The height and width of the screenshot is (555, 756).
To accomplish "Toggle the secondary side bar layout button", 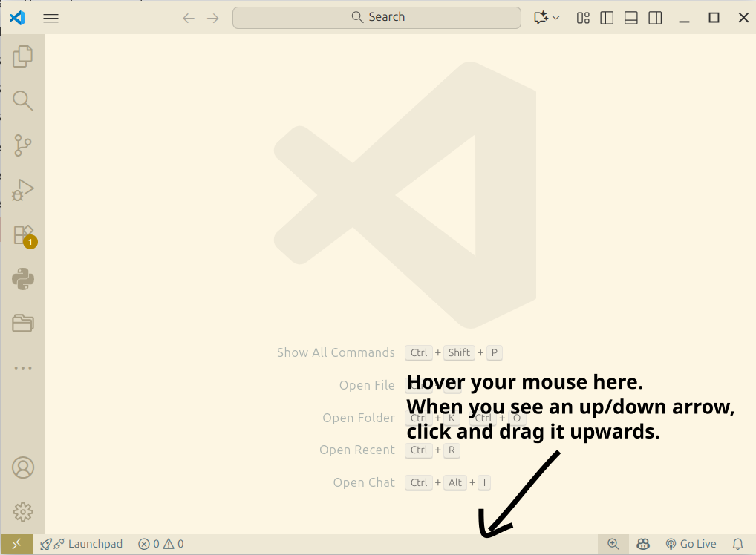I will (655, 18).
